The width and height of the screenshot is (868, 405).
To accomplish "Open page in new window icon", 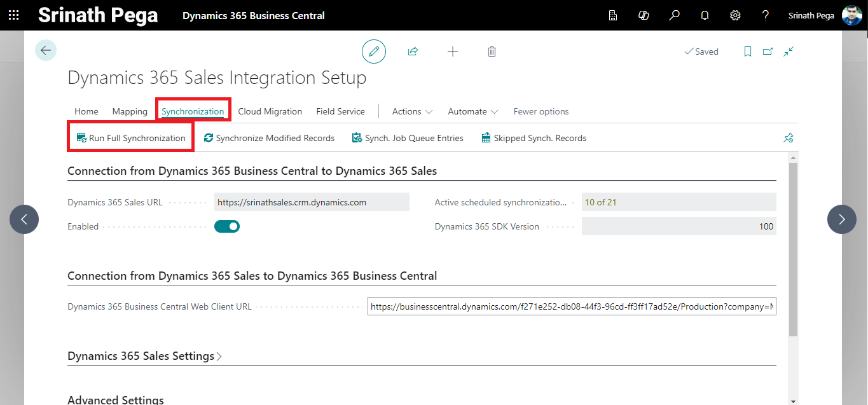I will [x=768, y=51].
